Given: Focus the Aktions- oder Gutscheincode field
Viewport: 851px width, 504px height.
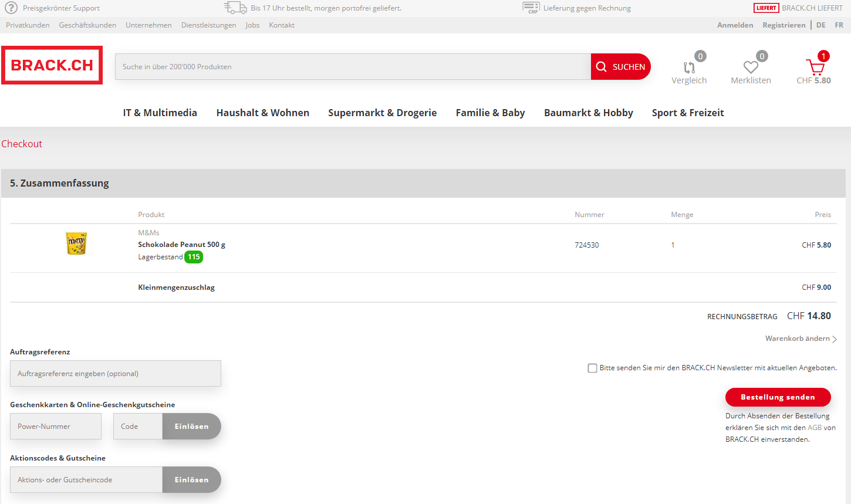Looking at the screenshot, I should (86, 480).
